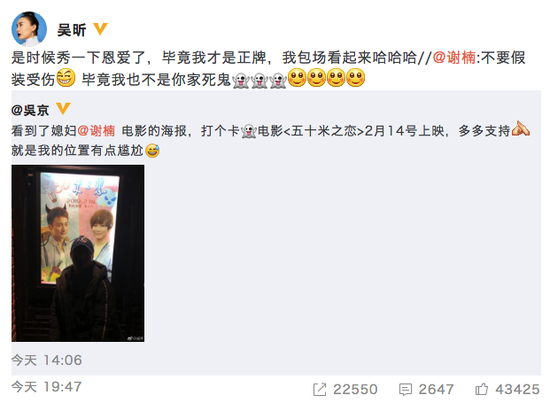The image size is (550, 403).
Task: Click the clapping hands emoji after 多多支持
Action: click(521, 129)
